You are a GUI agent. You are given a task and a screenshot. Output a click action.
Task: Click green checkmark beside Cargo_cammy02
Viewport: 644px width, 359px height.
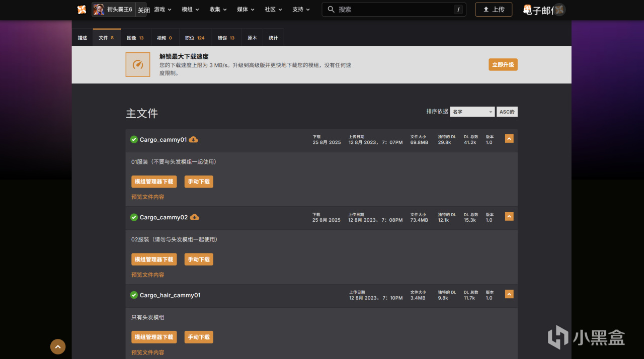[134, 217]
